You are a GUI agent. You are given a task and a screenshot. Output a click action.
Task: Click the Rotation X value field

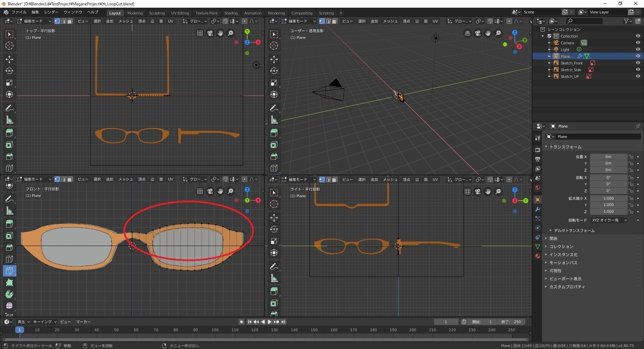[x=609, y=177]
